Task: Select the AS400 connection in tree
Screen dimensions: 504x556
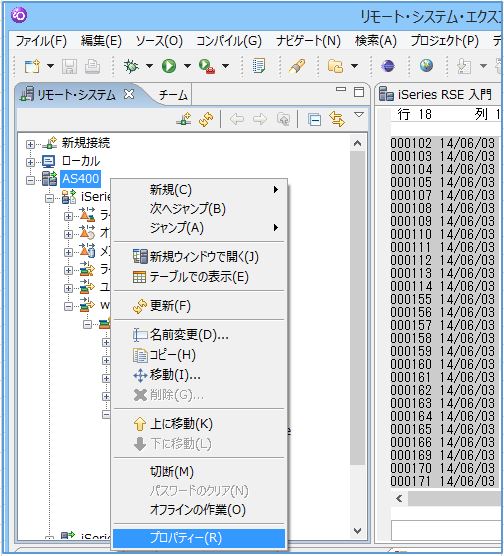Action: (x=81, y=178)
